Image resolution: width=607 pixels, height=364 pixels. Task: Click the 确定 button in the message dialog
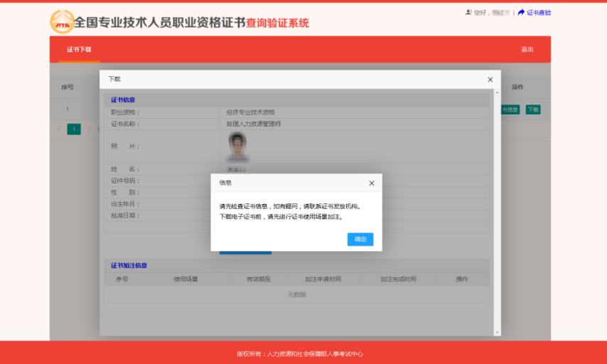coord(360,240)
